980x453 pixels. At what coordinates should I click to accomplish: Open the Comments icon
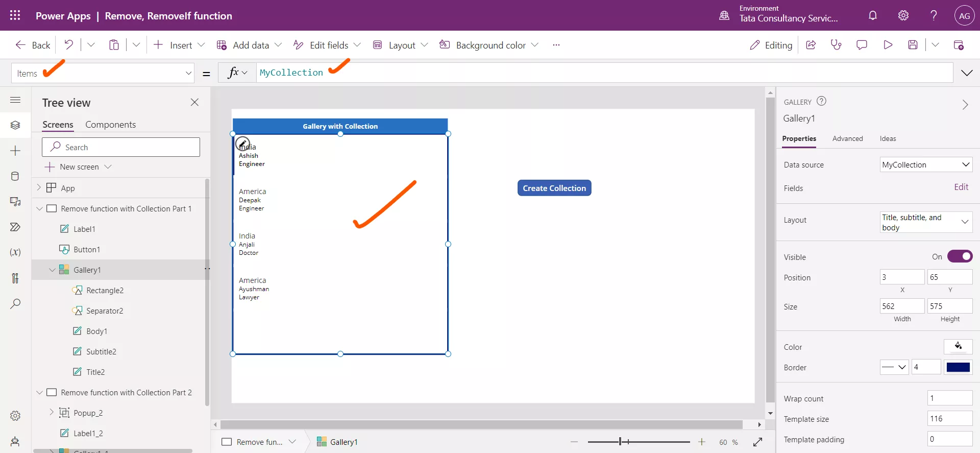(862, 45)
